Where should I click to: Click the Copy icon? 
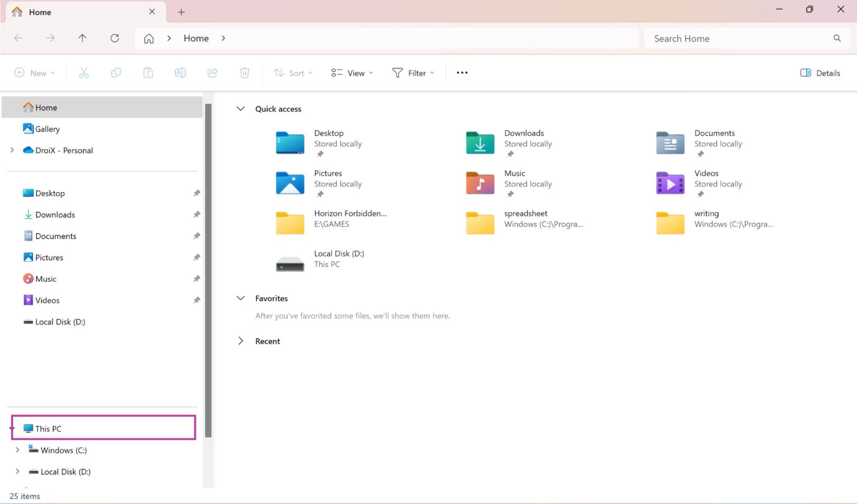coord(116,72)
